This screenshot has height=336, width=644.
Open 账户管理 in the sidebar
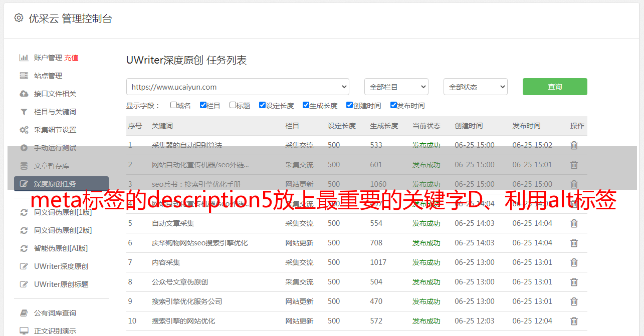(x=48, y=58)
